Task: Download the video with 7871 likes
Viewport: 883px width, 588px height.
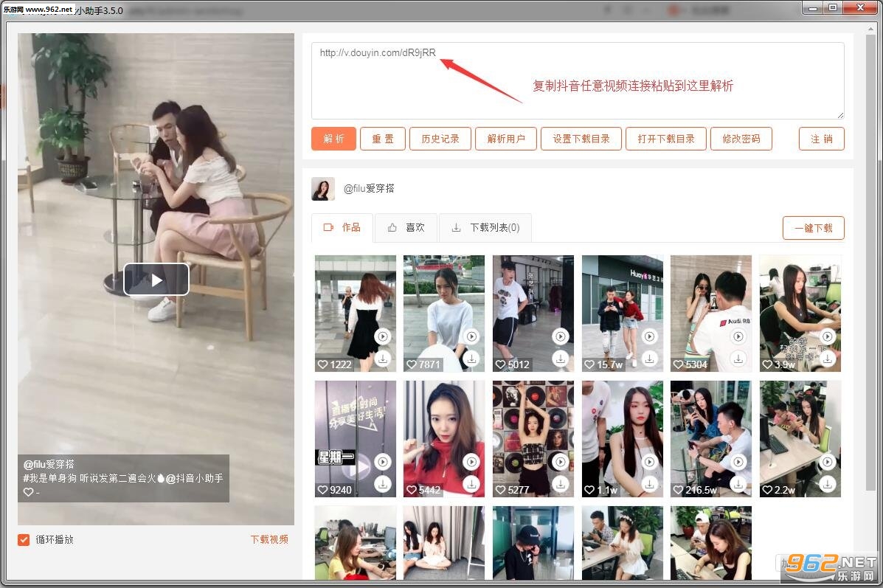Action: tap(471, 359)
